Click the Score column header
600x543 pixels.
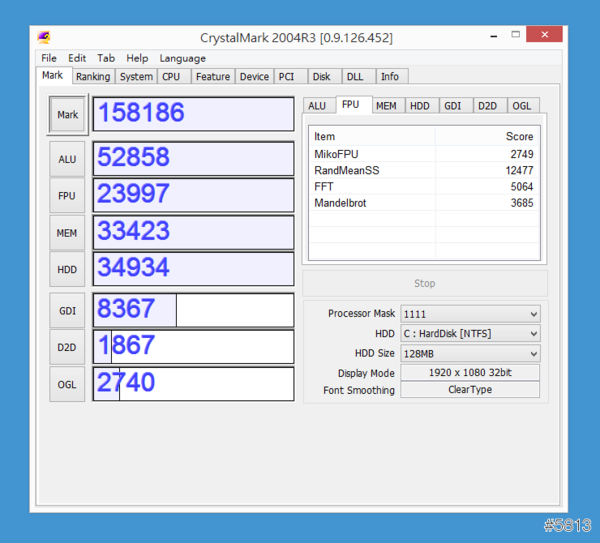[x=518, y=136]
